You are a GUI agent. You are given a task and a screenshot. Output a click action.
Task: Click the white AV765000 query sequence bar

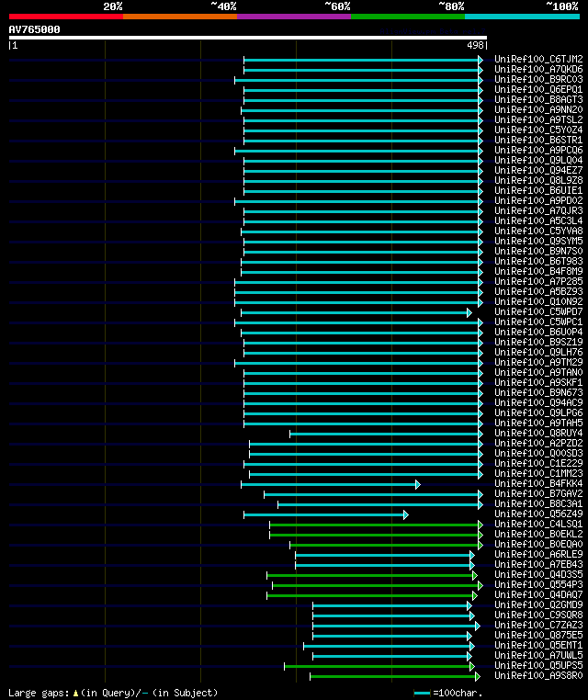(x=248, y=38)
